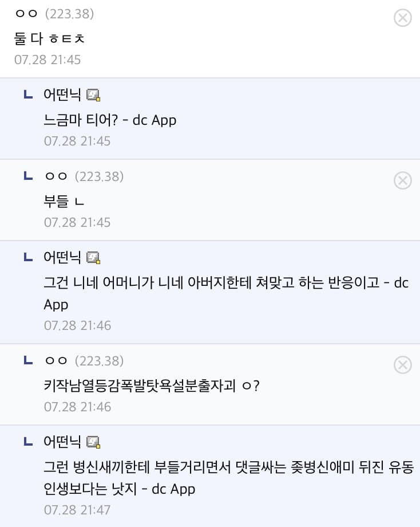Click the reply text "부들 ㄴ"
Image resolution: width=420 pixels, height=527 pixels.
(x=64, y=201)
